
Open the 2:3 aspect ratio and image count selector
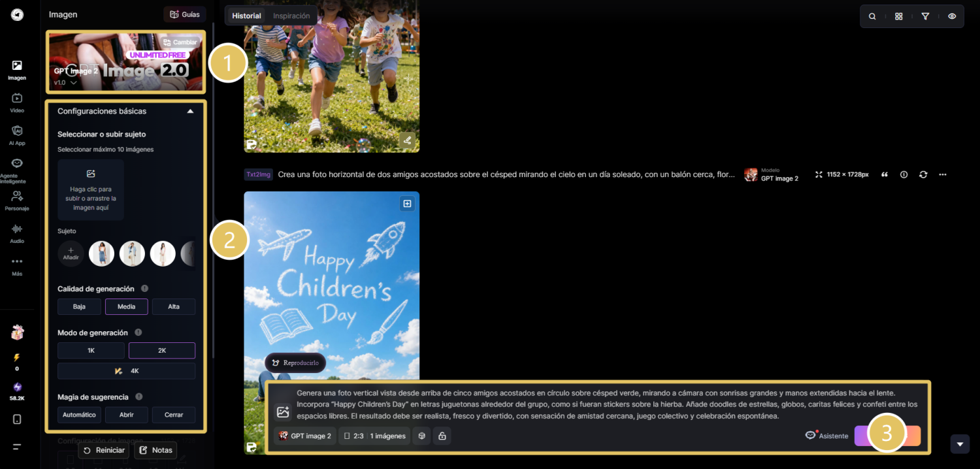point(374,436)
